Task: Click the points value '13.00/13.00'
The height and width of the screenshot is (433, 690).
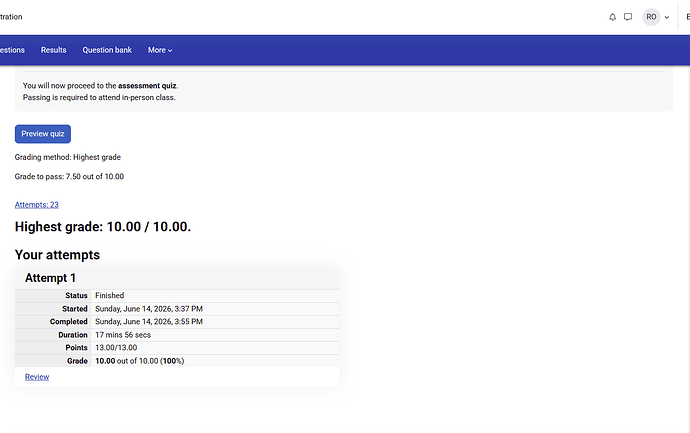Action: pyautogui.click(x=116, y=347)
